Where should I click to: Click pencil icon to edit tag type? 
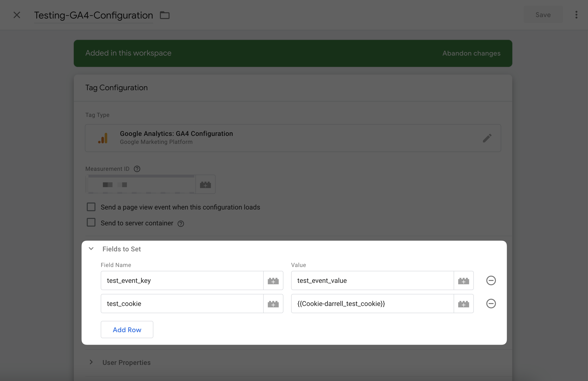pyautogui.click(x=487, y=138)
